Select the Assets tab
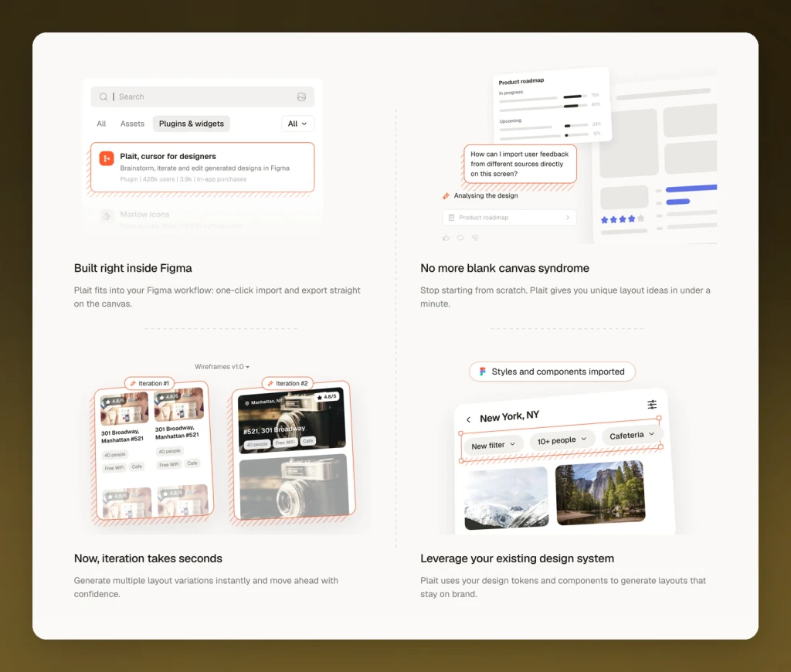This screenshot has width=791, height=672. 132,124
